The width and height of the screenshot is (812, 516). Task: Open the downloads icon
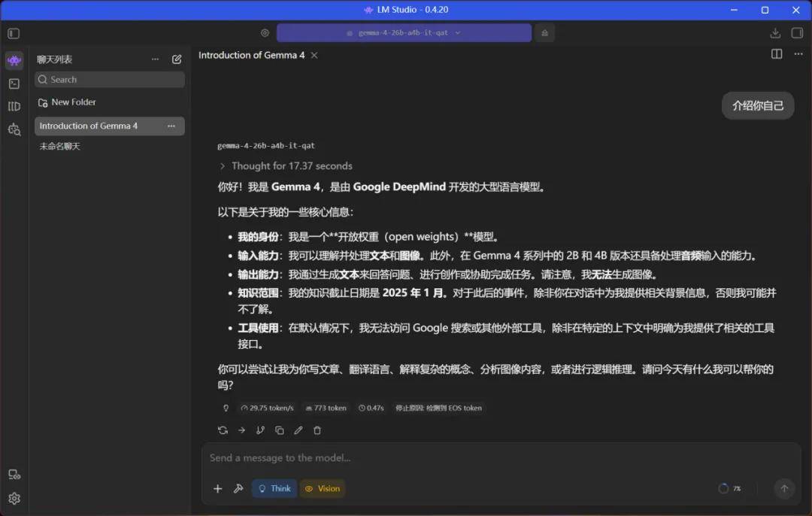774,33
